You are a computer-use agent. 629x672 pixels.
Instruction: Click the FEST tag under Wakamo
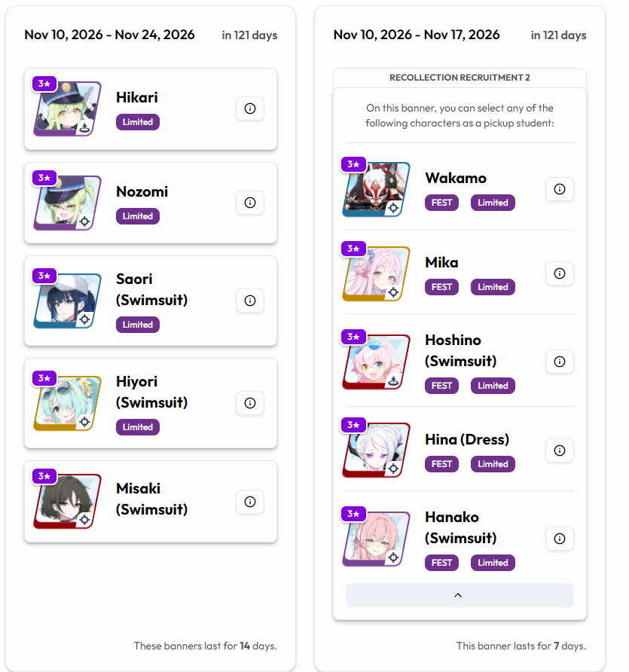[x=441, y=203]
